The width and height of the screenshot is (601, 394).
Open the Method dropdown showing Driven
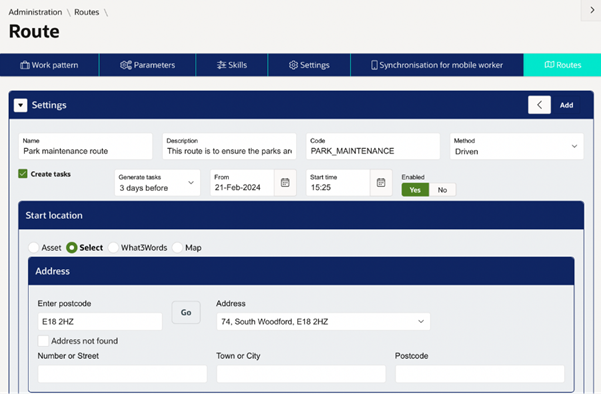516,146
